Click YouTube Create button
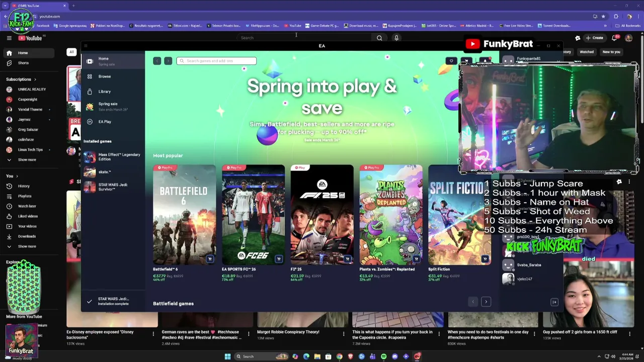Image resolution: width=644 pixels, height=362 pixels. 594,38
